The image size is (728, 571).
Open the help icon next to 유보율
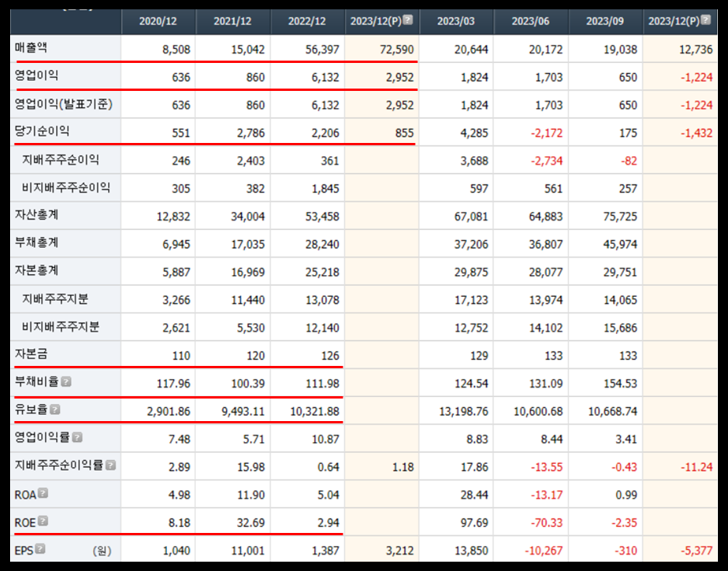point(55,410)
